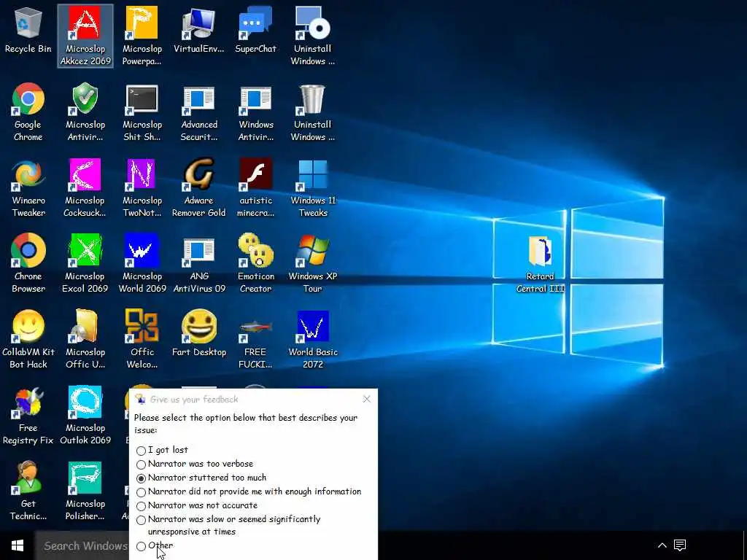Click the Search Windows box
This screenshot has height=560, width=747.
[82, 545]
